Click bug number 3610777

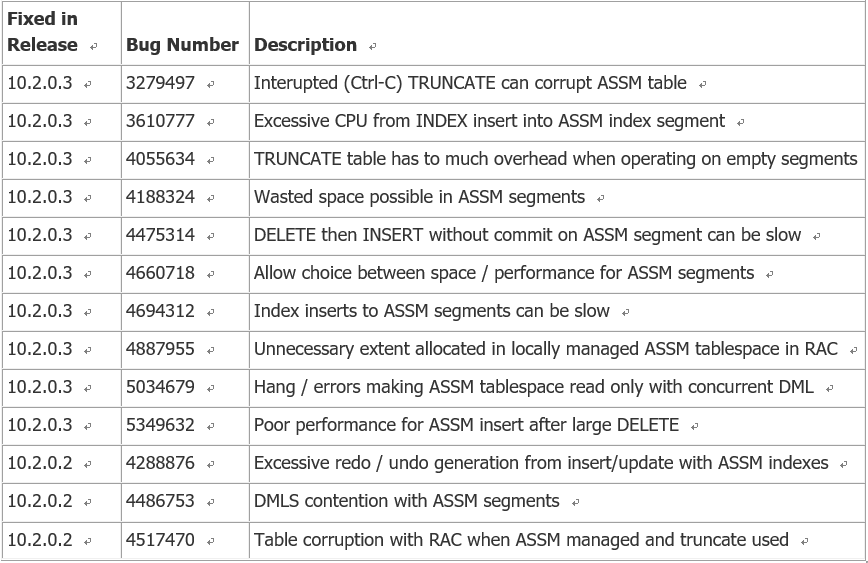click(160, 121)
